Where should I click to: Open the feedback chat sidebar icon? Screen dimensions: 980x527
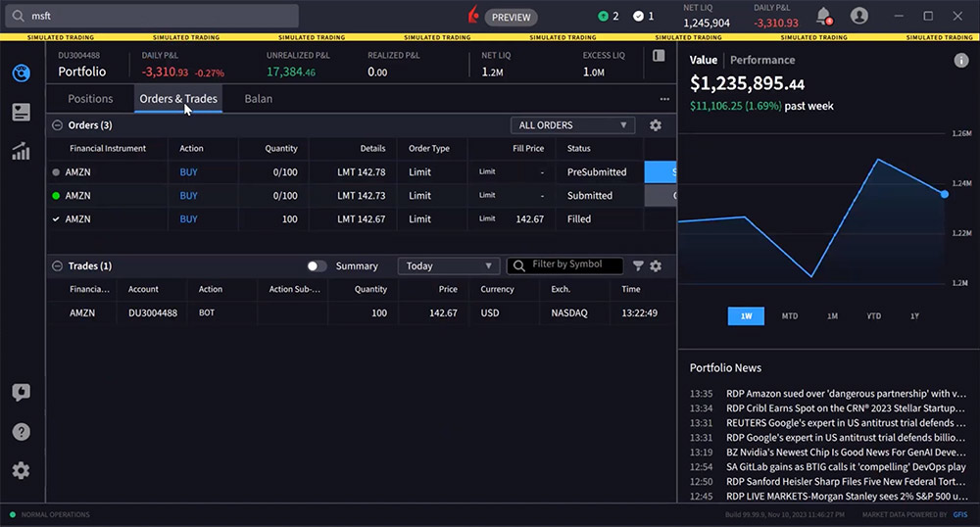coord(21,393)
